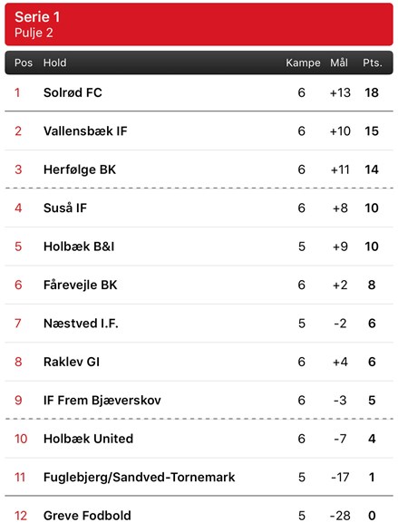Open the Solrød FC team row
The width and height of the screenshot is (398, 532).
(199, 92)
